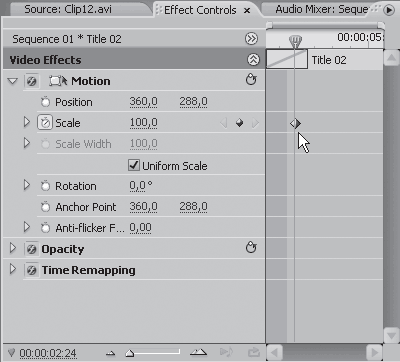Expand the Opacity effect
The image size is (400, 362).
click(13, 248)
